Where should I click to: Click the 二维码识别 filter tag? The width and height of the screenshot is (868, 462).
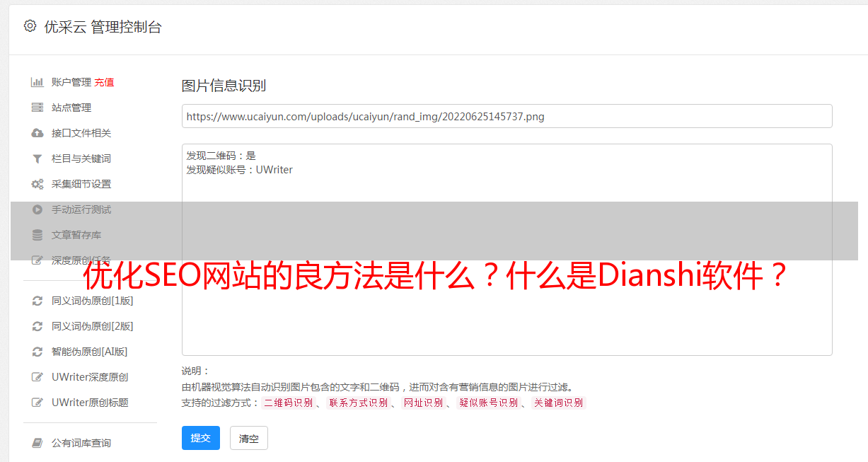[288, 403]
